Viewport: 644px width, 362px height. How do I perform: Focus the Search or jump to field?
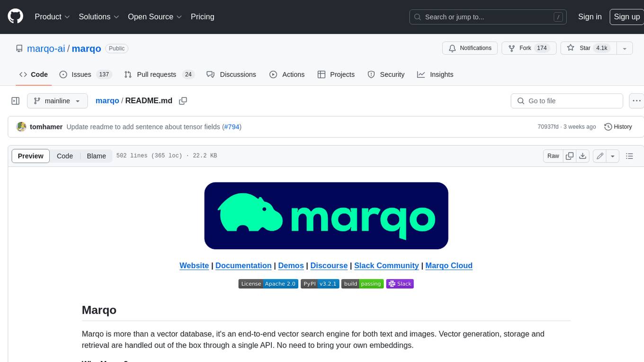[x=488, y=17]
